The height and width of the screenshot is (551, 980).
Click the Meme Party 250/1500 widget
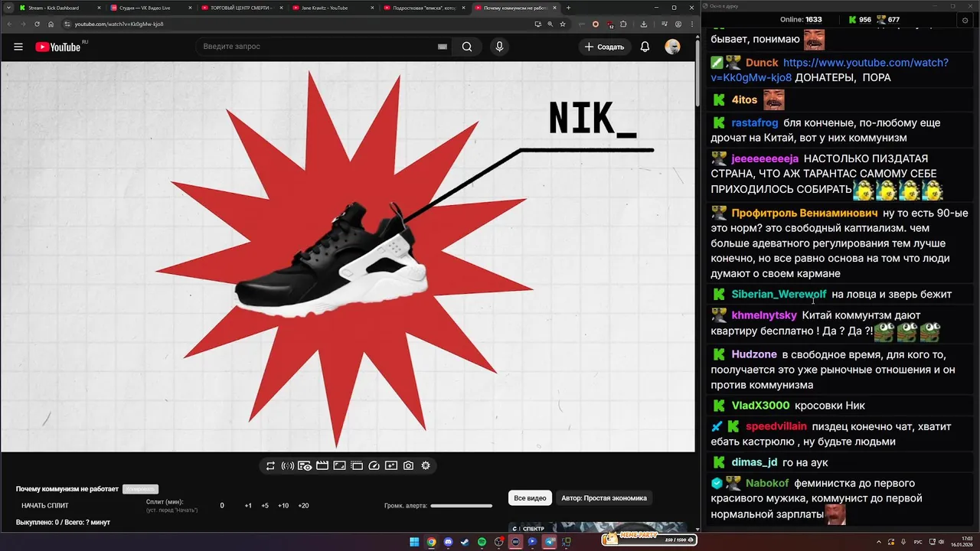coord(648,539)
